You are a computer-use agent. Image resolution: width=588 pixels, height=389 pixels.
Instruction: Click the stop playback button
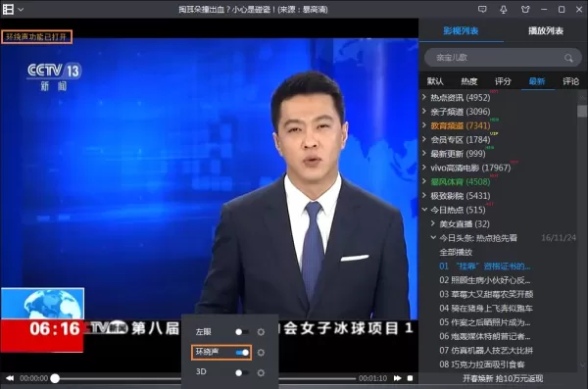coord(411,378)
